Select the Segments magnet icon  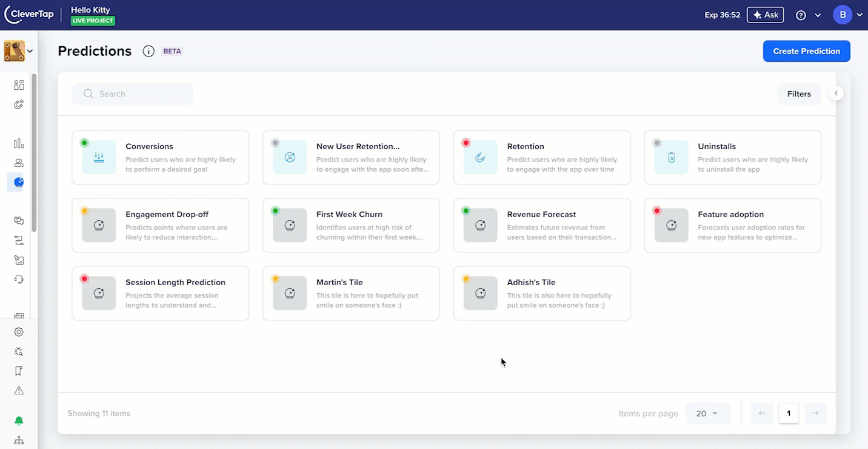(x=18, y=104)
